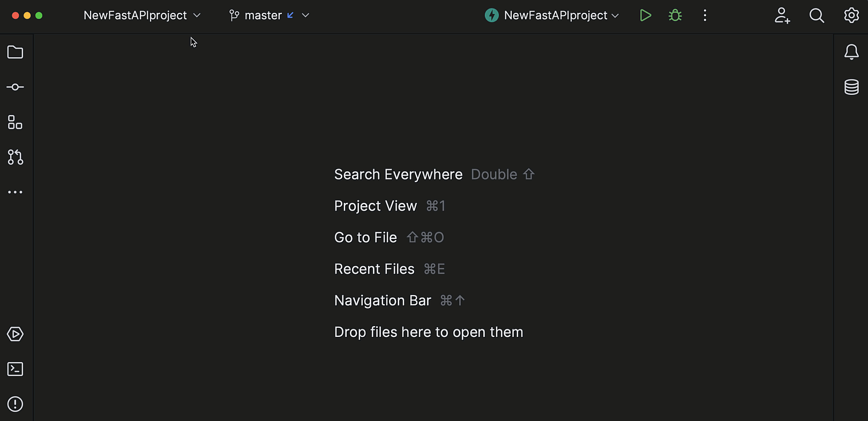Open the Structure tool window

click(x=15, y=122)
